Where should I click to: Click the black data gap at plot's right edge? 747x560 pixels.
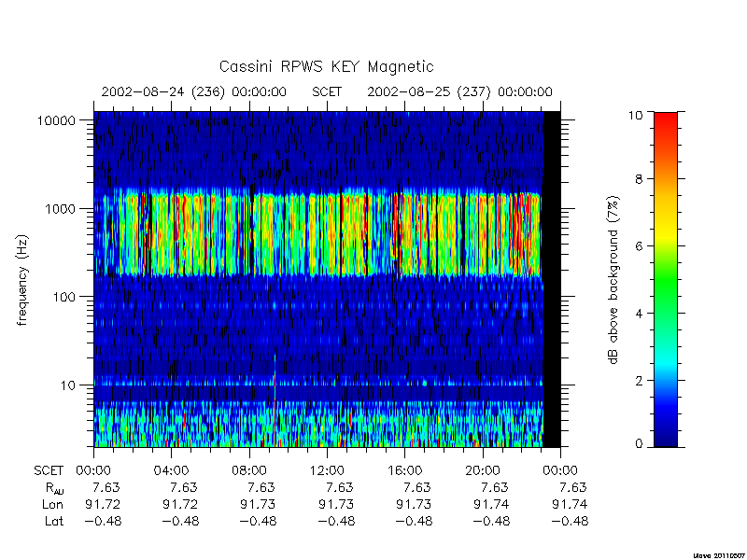[x=552, y=279]
